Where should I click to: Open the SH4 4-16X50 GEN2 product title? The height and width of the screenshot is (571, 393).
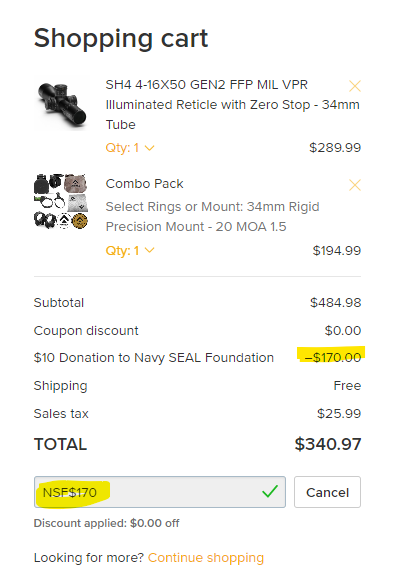232,105
